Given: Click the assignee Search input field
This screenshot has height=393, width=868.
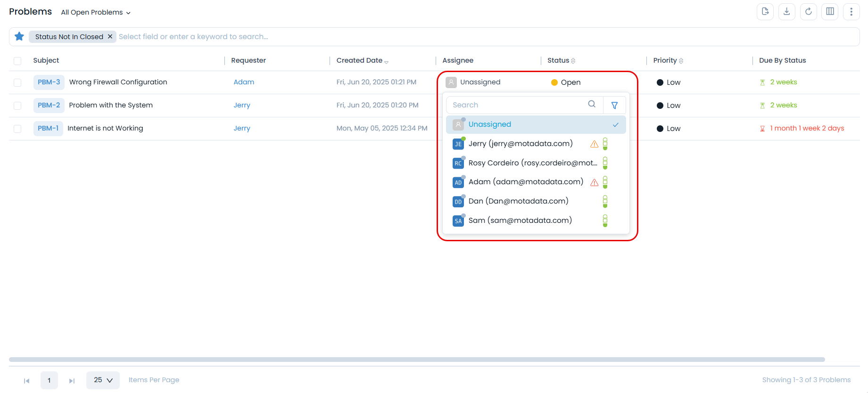Looking at the screenshot, I should tap(519, 105).
